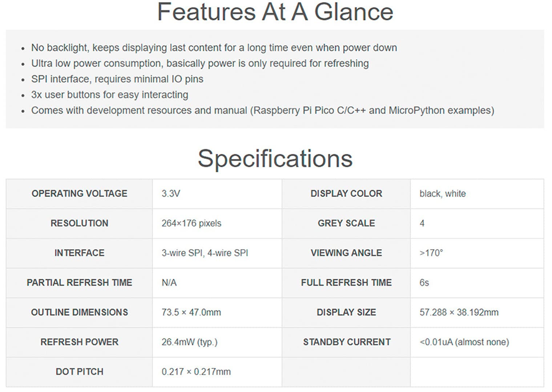
Task: Select the No backlight feature line
Action: point(214,48)
